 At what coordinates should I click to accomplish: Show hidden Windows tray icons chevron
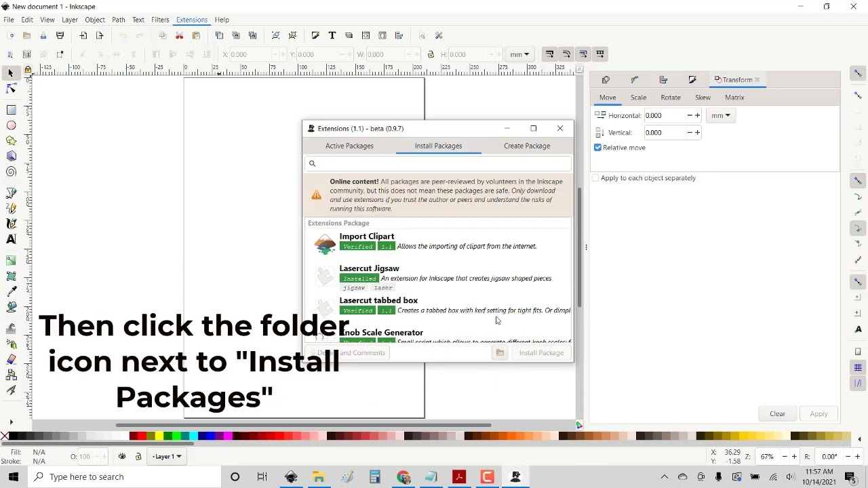tap(665, 477)
